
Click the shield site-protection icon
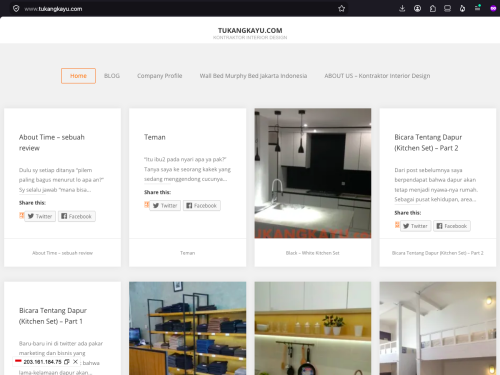(16, 9)
